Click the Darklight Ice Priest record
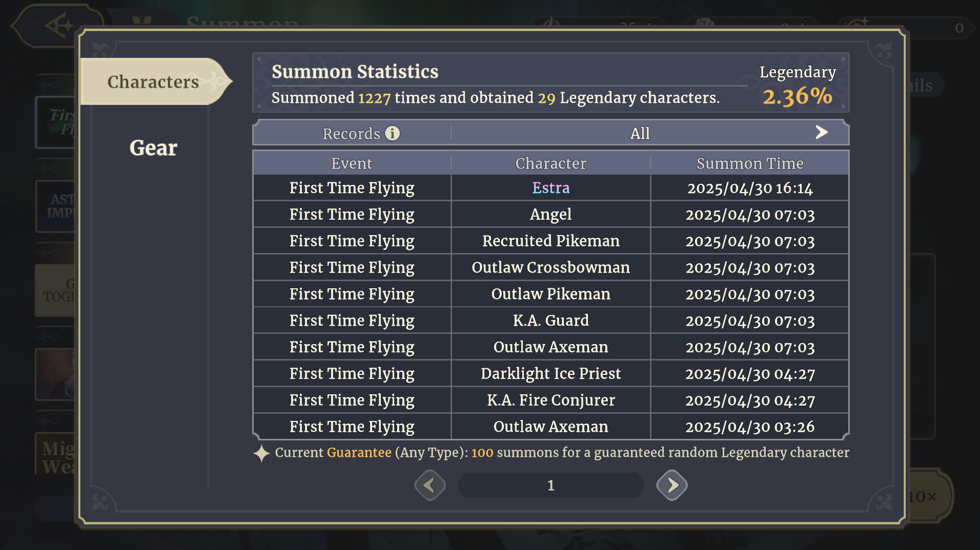 click(550, 374)
